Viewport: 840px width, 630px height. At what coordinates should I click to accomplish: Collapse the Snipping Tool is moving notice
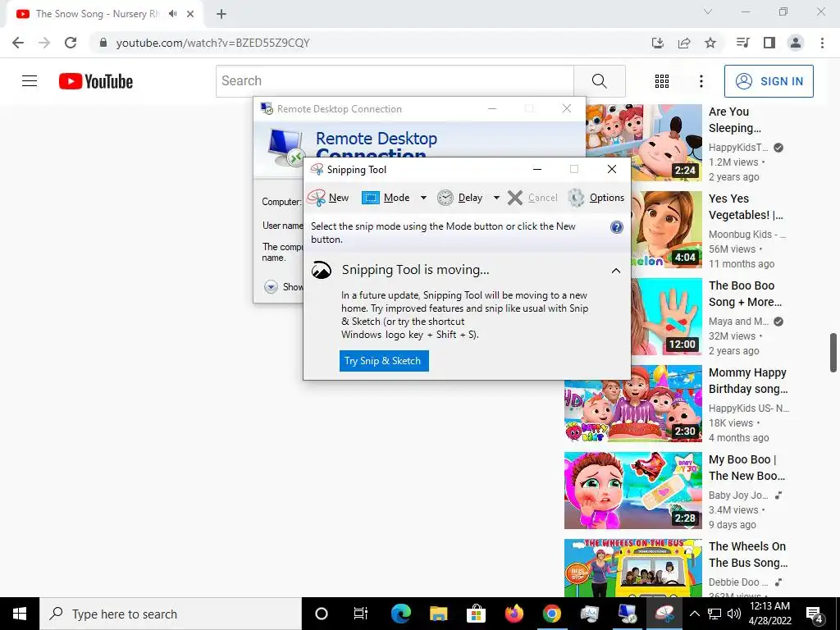616,271
